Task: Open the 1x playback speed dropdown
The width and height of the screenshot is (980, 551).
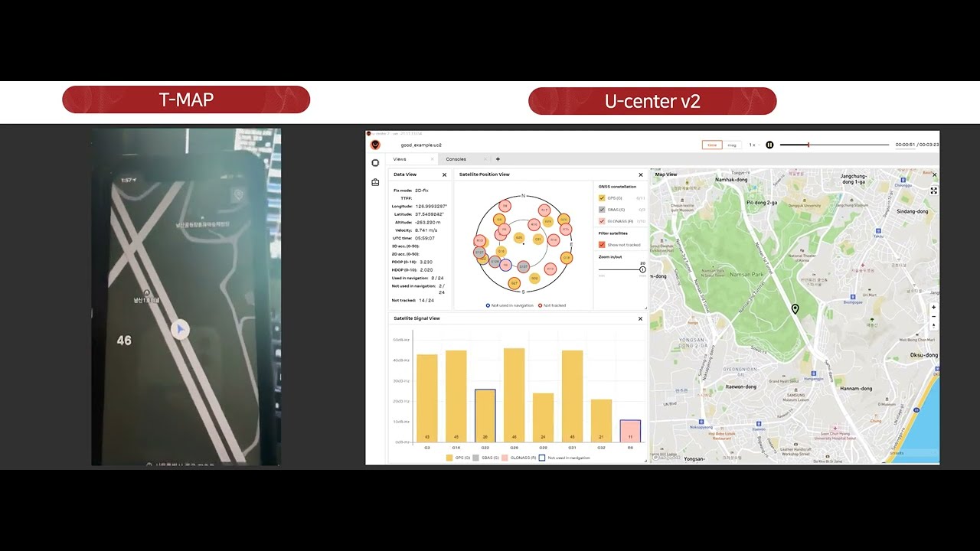Action: (x=754, y=145)
